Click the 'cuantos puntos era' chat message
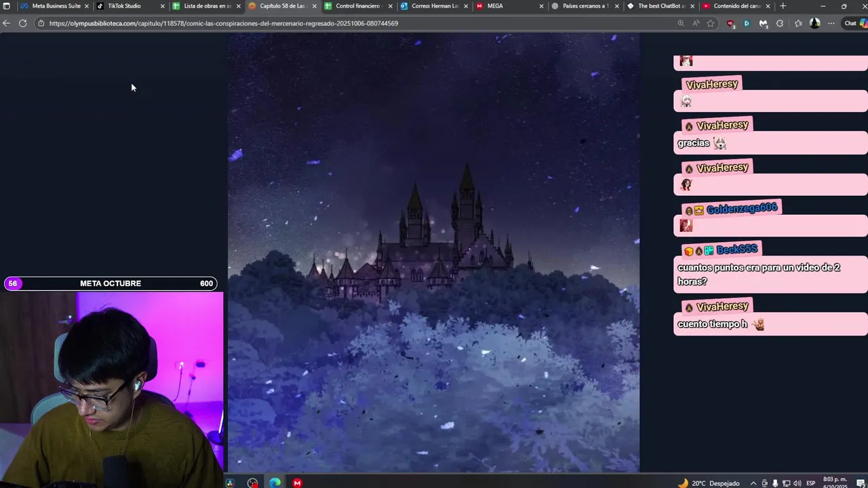868x488 pixels. click(770, 274)
